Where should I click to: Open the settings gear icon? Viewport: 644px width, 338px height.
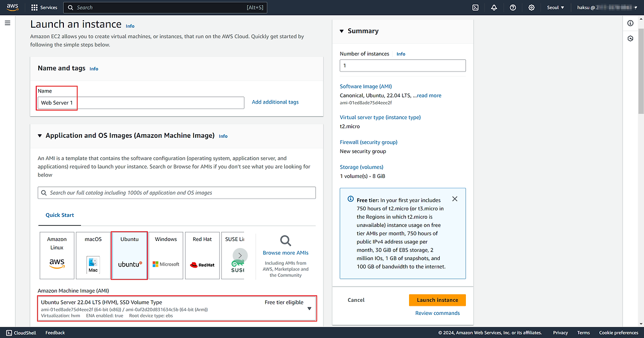[531, 8]
